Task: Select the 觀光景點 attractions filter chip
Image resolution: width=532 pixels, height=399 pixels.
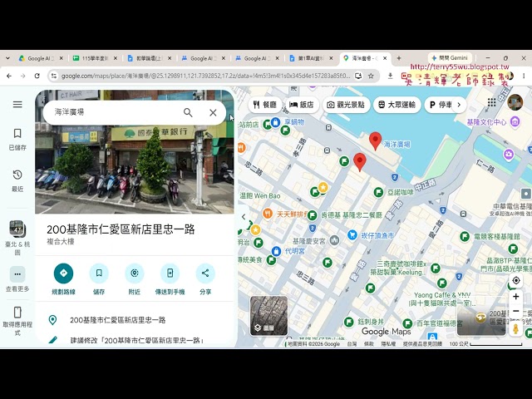Action: (346, 105)
